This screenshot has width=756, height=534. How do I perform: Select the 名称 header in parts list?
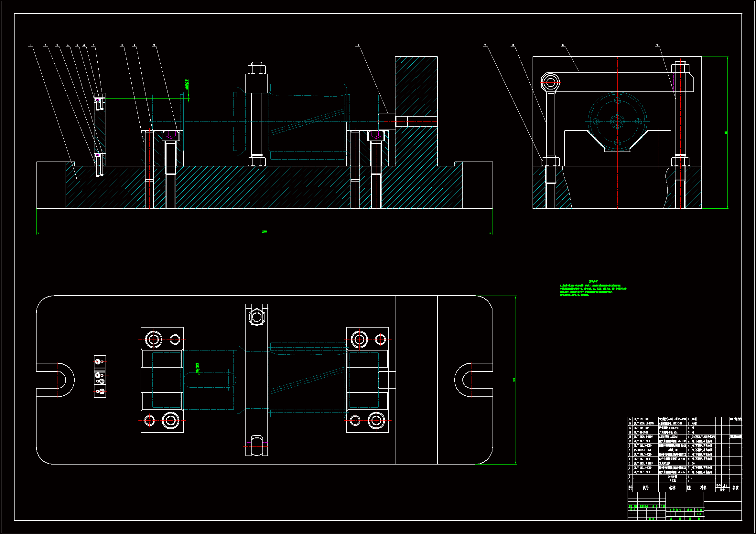pos(672,487)
